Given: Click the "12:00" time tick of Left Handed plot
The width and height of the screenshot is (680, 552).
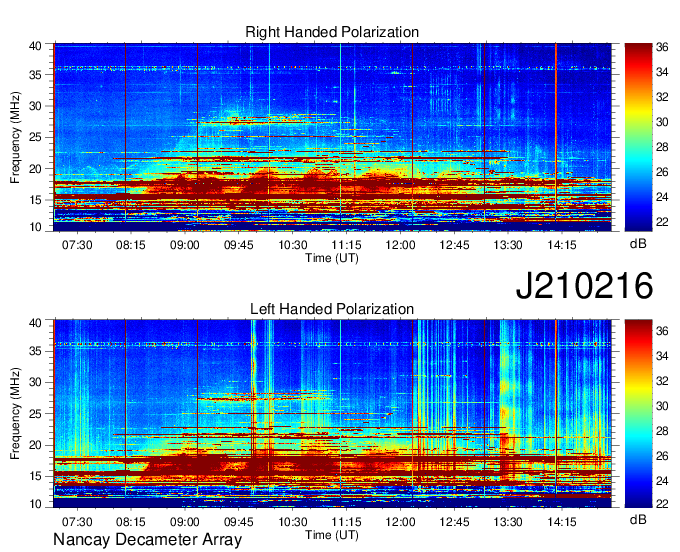Looking at the screenshot, I should tap(400, 521).
